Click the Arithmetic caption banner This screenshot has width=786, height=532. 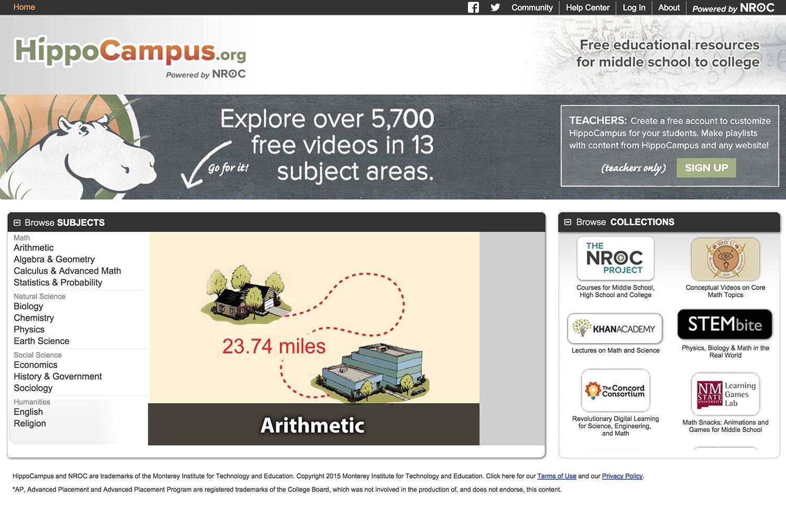coord(313,424)
